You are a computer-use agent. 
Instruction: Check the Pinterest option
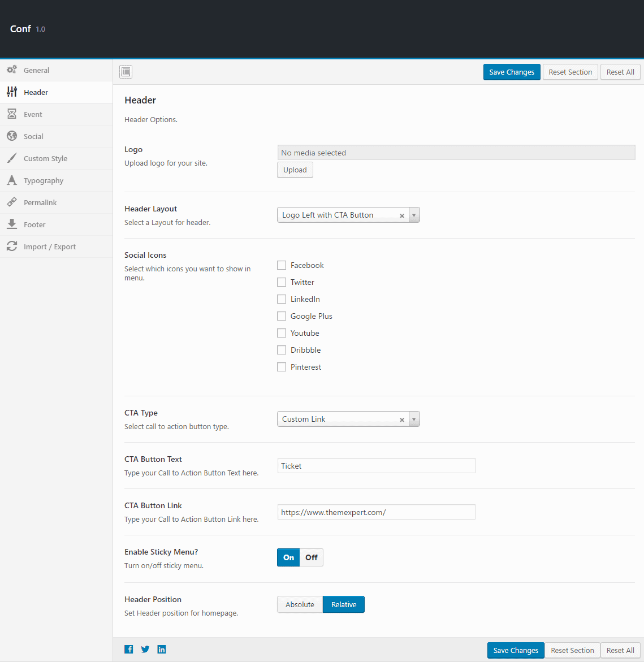282,367
